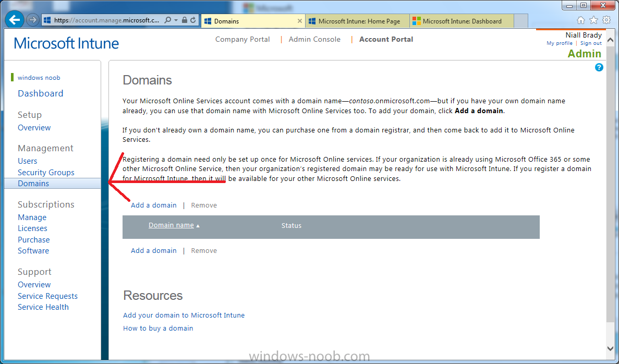Screen dimensions: 619x364
Task: Open browser Tools gear icon
Action: [x=606, y=20]
